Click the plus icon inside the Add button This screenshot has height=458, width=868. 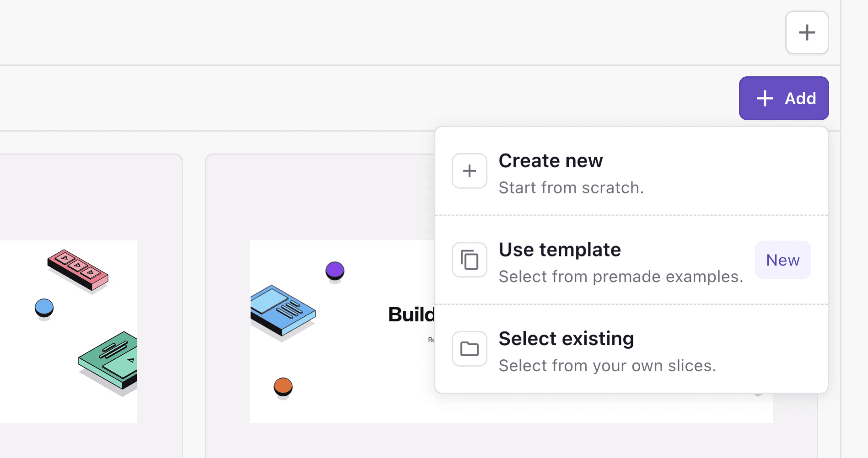click(765, 98)
